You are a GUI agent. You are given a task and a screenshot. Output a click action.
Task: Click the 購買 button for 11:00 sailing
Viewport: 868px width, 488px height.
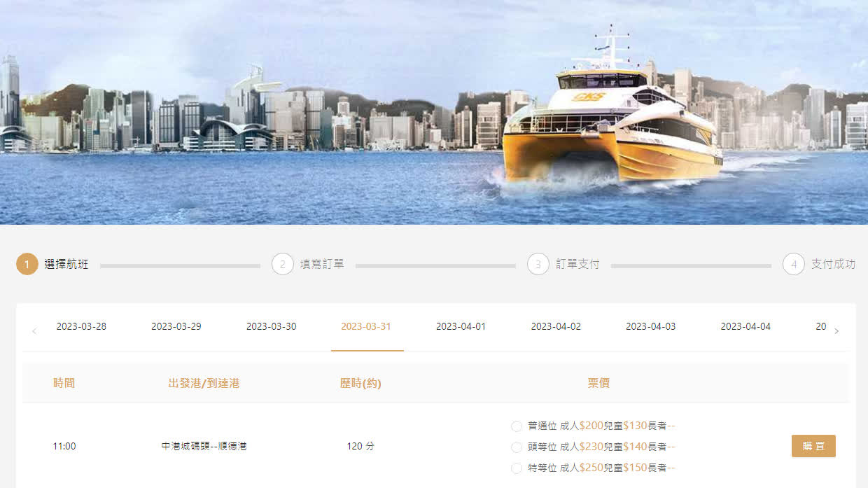813,446
